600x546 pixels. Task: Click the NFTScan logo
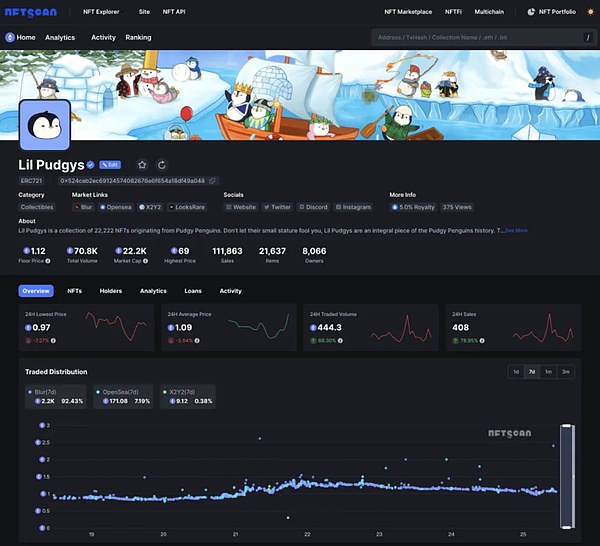pos(30,11)
